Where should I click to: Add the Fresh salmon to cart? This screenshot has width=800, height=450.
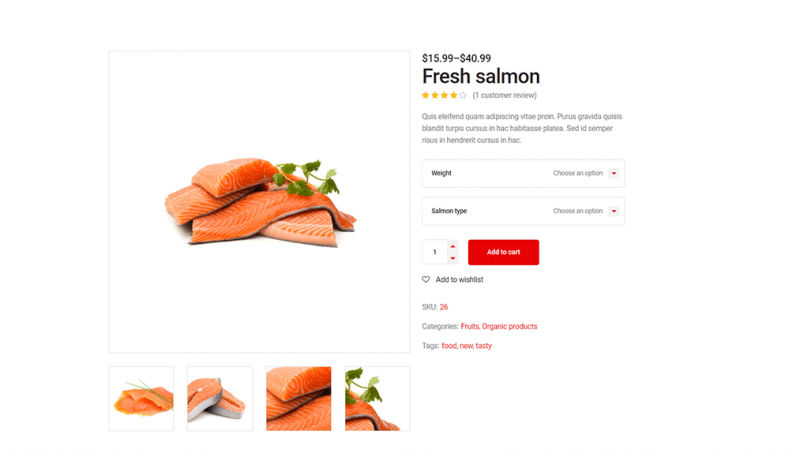(x=503, y=252)
